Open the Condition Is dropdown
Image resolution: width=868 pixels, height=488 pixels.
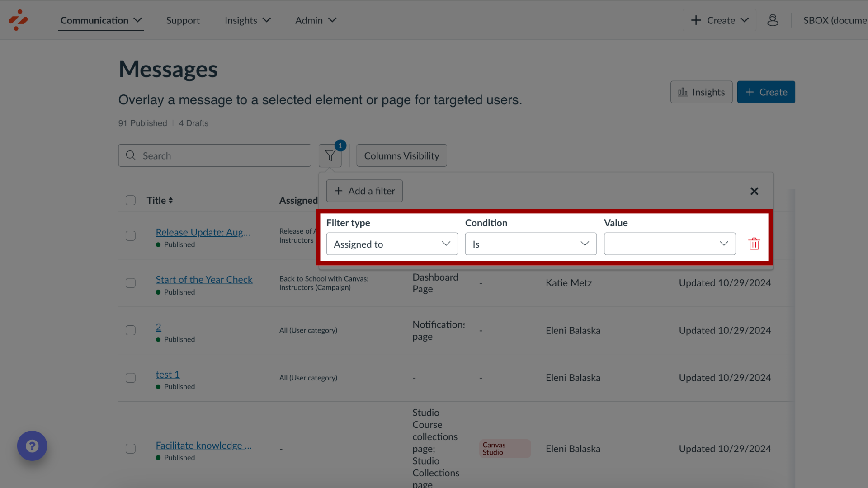pos(531,244)
